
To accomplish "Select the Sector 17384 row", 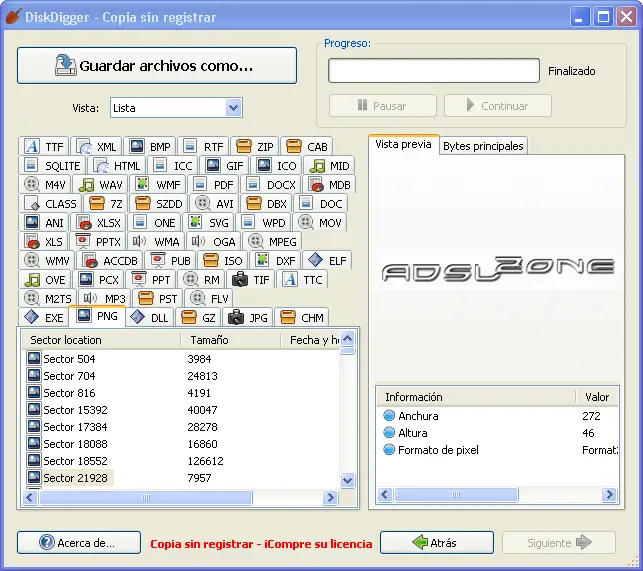I will tap(181, 427).
